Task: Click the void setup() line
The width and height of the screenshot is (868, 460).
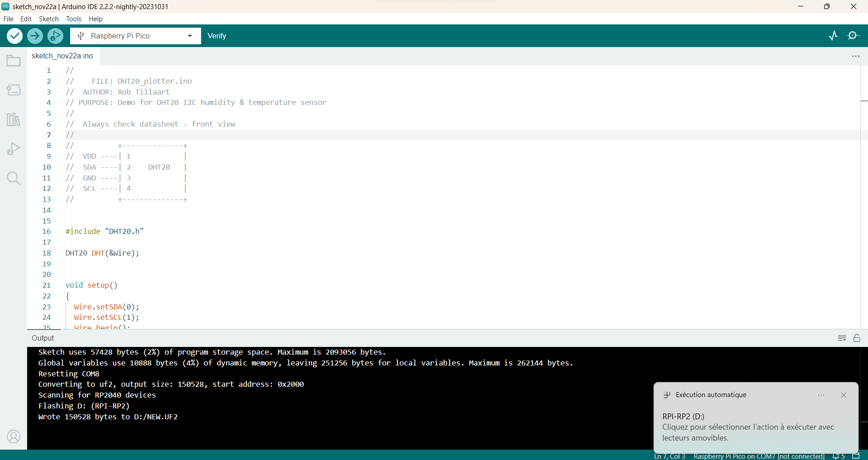Action: coord(91,285)
